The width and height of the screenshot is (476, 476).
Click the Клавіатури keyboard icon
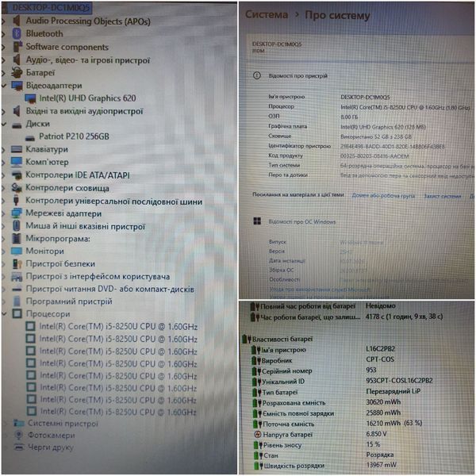point(17,149)
